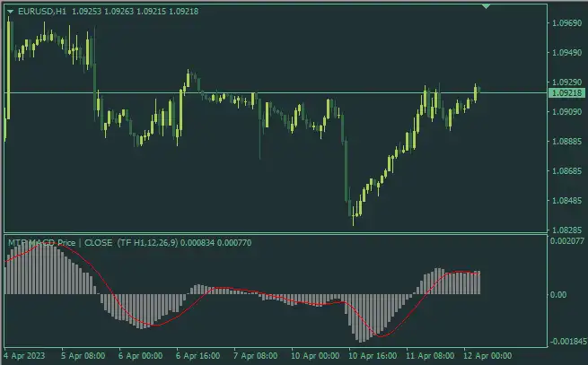The image size is (588, 365).
Task: Click the 1.09490 price scale value
Action: [x=567, y=53]
